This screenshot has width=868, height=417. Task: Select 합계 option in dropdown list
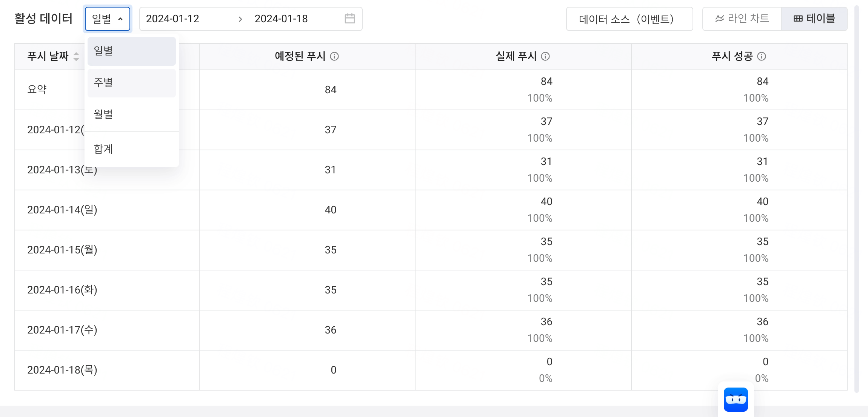pyautogui.click(x=132, y=149)
